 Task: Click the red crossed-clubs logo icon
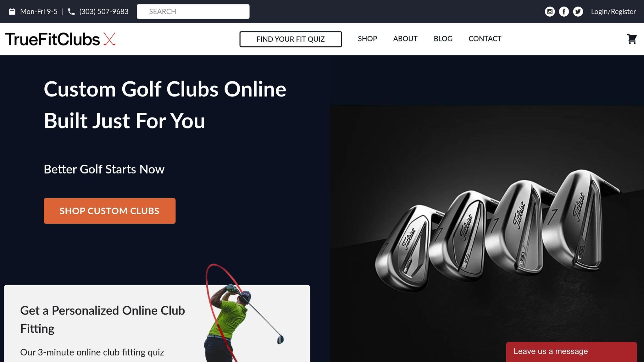109,39
